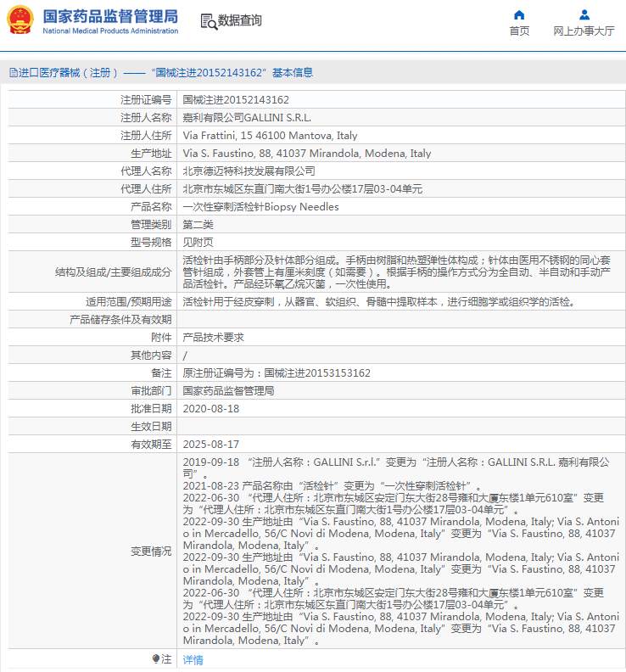Viewport: 626px width, 672px height.
Task: Click the 管理类别 row label
Action: (x=151, y=225)
